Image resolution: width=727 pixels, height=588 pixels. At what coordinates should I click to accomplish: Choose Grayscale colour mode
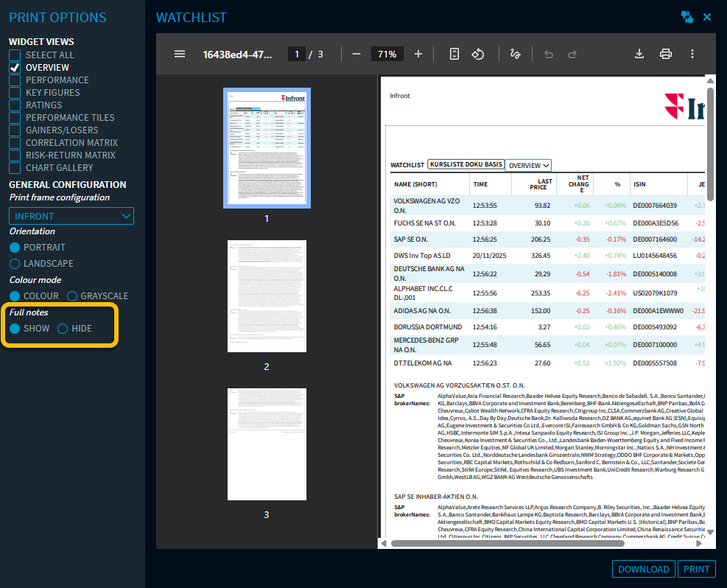coord(72,296)
